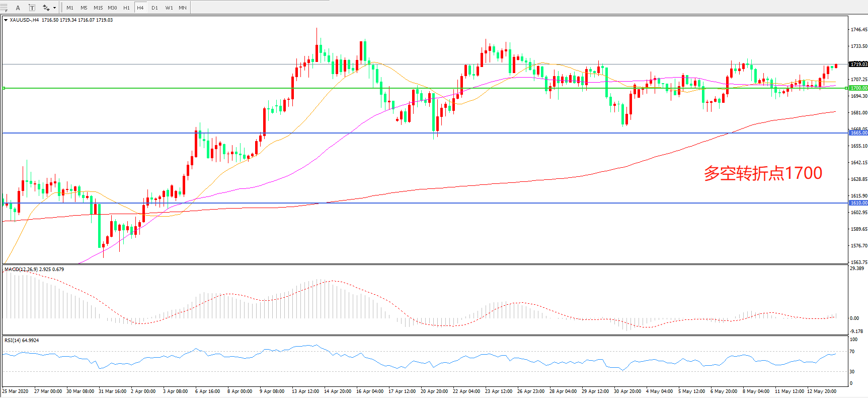The image size is (868, 398).
Task: Change timeframe to H1
Action: pos(126,8)
